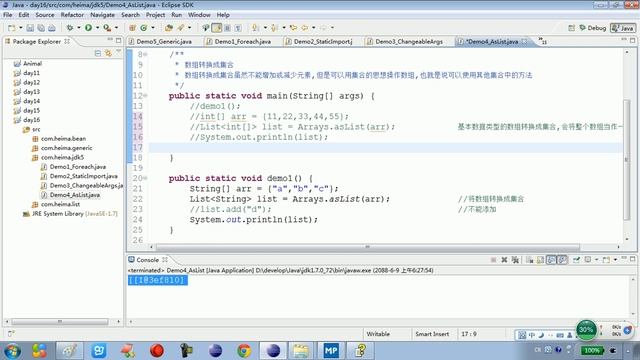Open the Back navigation history dropdown
This screenshot has height=360, width=640.
point(313,28)
